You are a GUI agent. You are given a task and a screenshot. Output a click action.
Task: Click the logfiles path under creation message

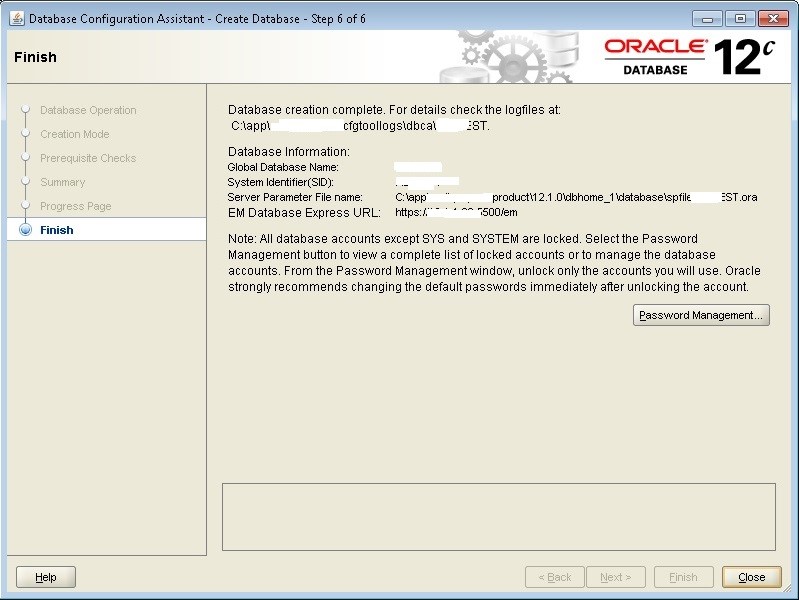pyautogui.click(x=360, y=126)
